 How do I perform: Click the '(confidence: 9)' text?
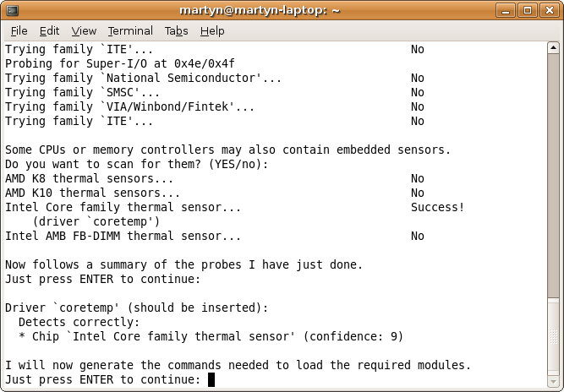pos(353,337)
